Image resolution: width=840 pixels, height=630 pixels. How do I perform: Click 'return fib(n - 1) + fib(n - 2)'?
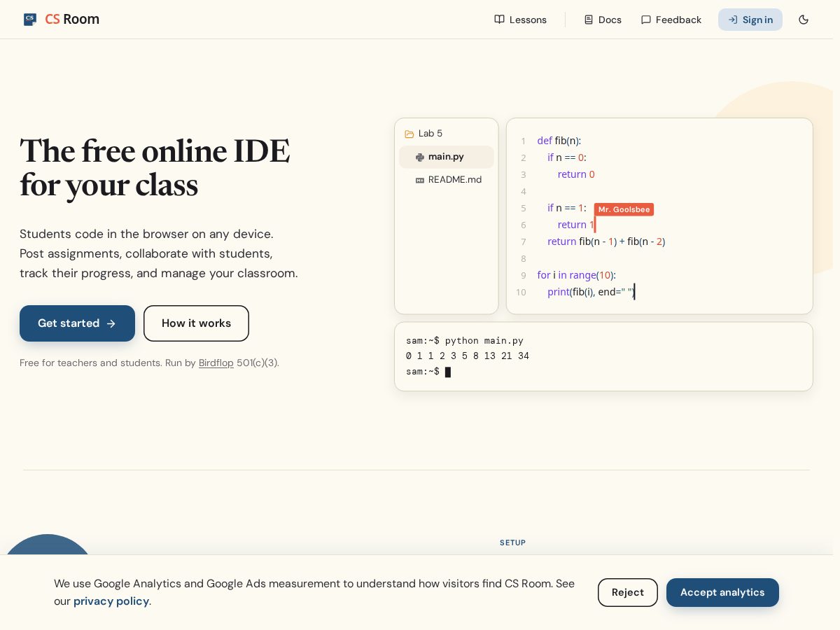606,241
